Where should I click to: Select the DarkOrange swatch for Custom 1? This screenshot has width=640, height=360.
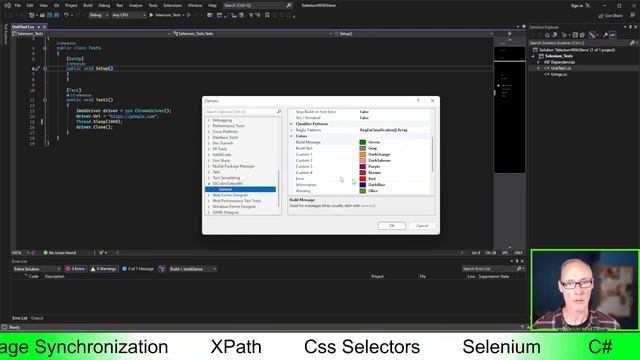(362, 154)
